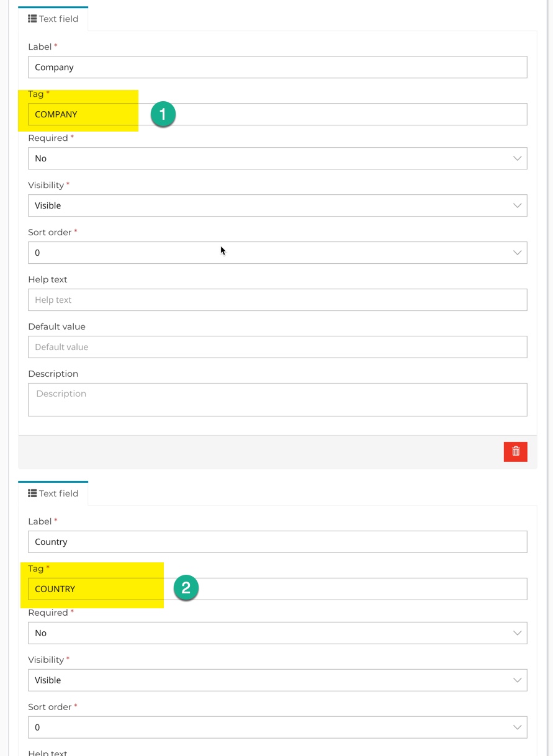Expand the Country field Required dropdown

point(277,633)
